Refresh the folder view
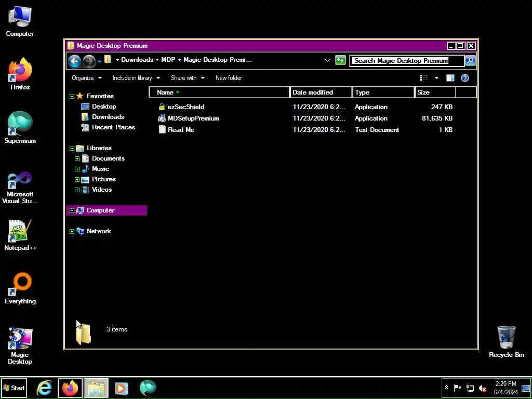Image resolution: width=532 pixels, height=399 pixels. coord(340,60)
